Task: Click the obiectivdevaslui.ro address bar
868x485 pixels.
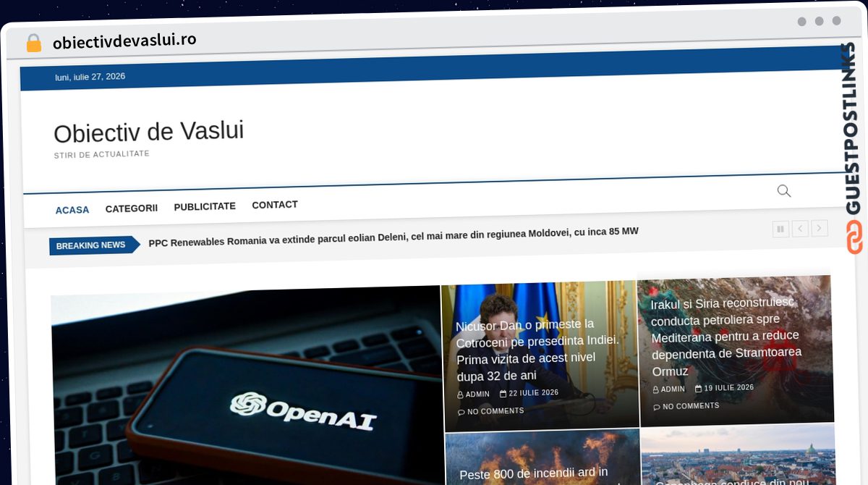Action: pos(124,41)
